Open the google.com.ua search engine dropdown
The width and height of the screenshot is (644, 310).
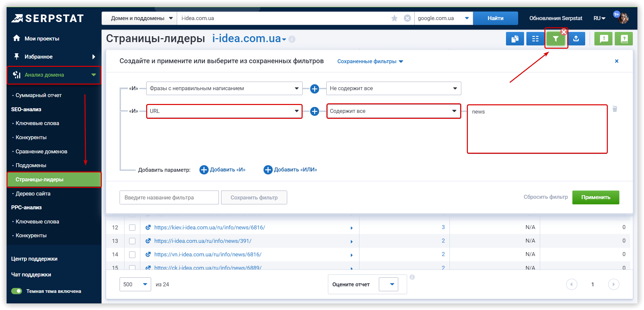(443, 18)
